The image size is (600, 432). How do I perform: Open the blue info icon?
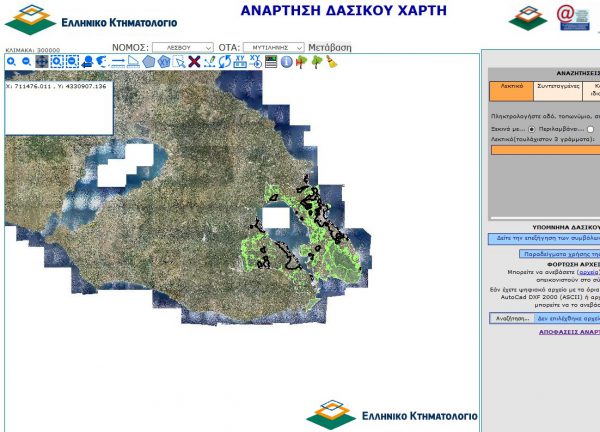(286, 62)
